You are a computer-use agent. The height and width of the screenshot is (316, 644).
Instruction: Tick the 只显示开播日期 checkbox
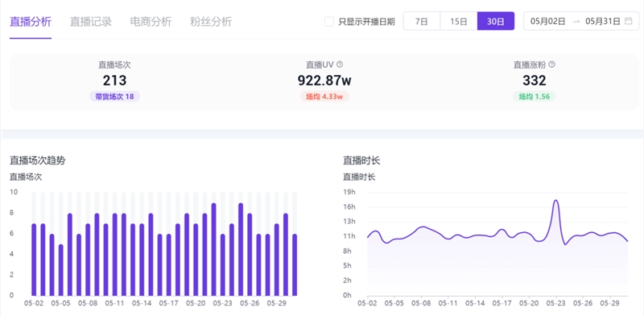point(329,22)
